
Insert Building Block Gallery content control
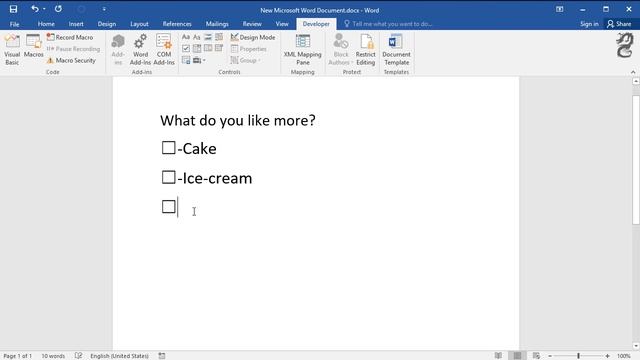219,37
